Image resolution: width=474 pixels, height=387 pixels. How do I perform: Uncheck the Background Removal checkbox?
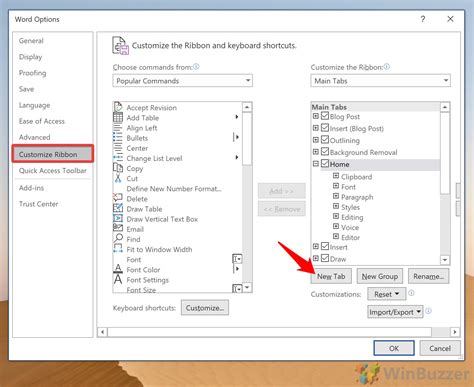pos(325,151)
